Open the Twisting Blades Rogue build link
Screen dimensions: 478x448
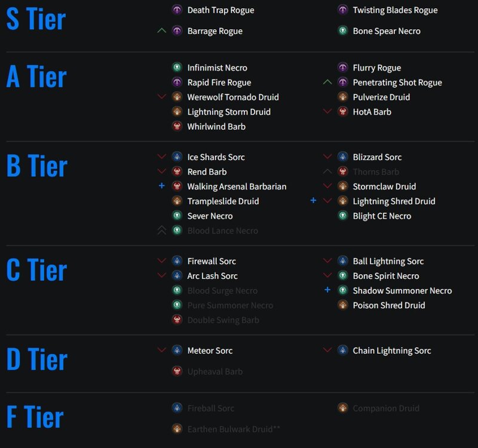(395, 10)
